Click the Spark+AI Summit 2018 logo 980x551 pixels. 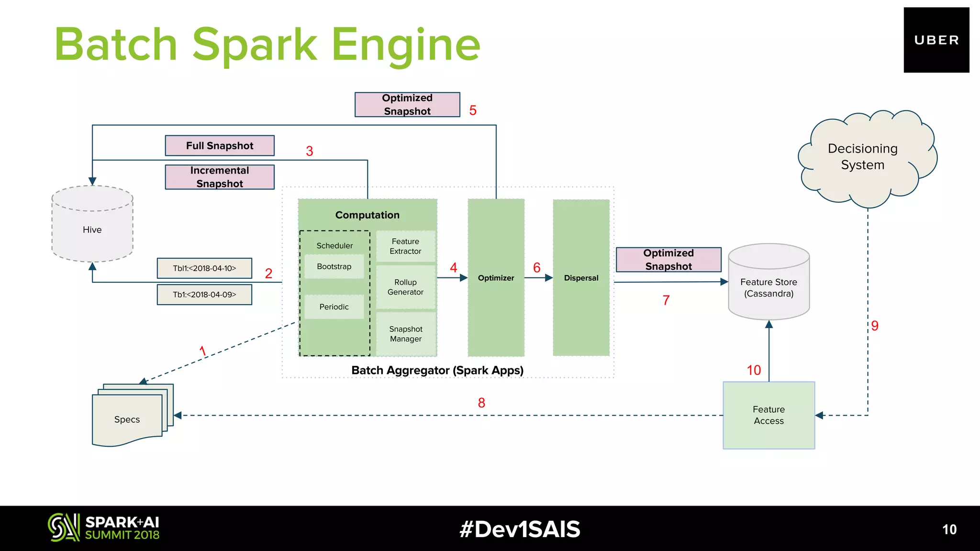click(104, 528)
